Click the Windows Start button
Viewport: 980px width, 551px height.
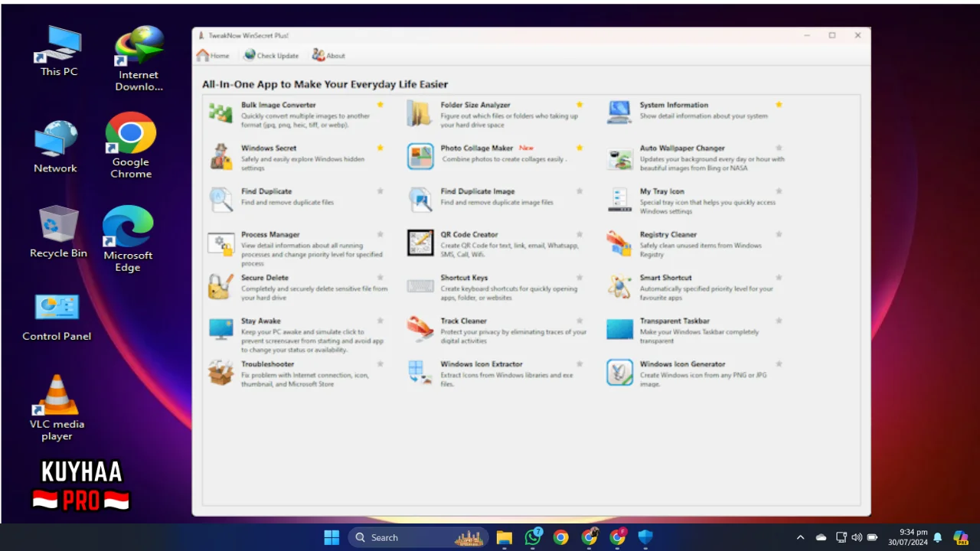[332, 537]
